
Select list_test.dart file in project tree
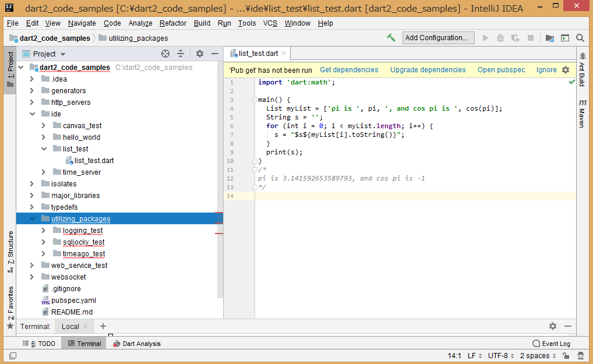point(94,161)
